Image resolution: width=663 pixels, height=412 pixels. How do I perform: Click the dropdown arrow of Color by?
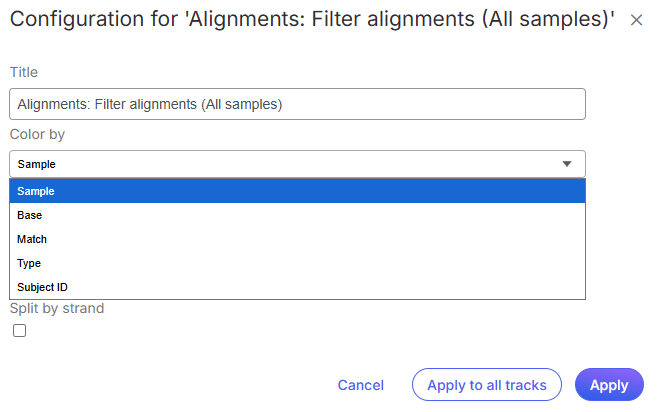click(567, 164)
